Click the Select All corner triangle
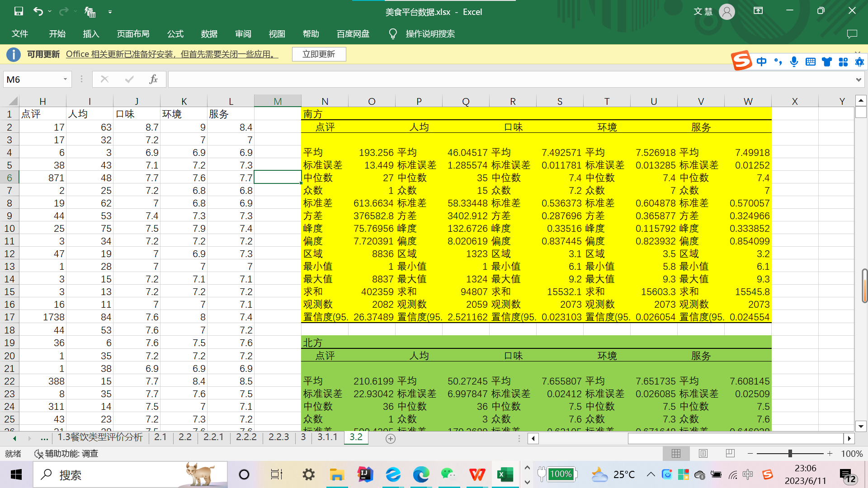The height and width of the screenshot is (488, 868). [x=13, y=101]
